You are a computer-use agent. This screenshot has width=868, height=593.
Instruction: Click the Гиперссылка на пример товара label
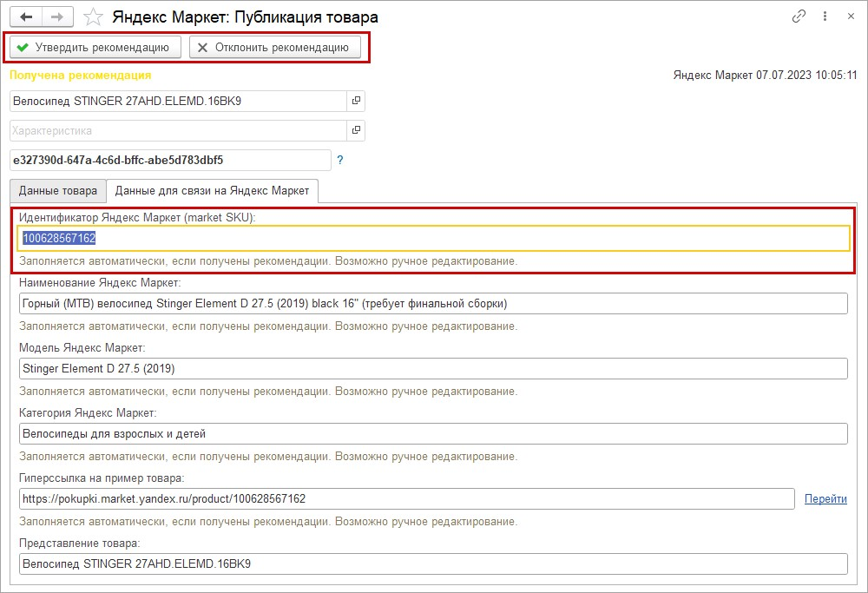tap(102, 478)
